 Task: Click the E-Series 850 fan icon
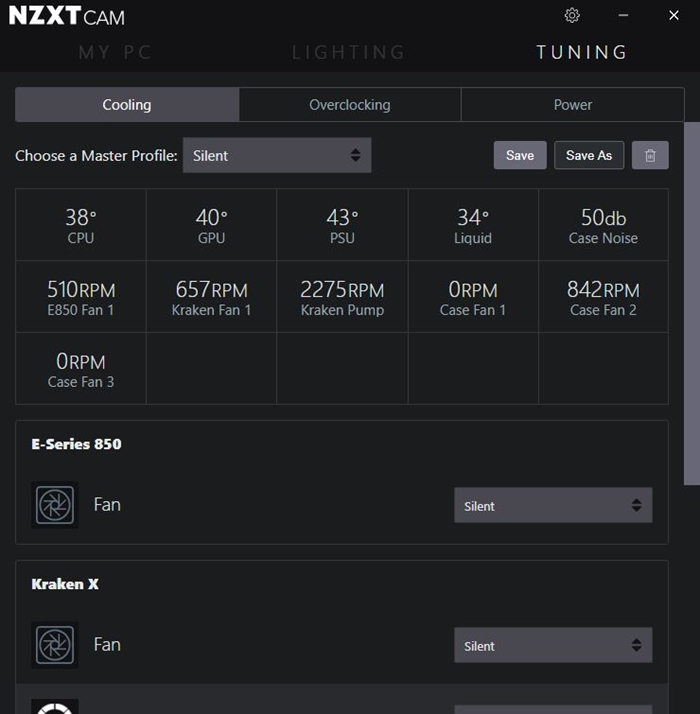click(x=55, y=505)
